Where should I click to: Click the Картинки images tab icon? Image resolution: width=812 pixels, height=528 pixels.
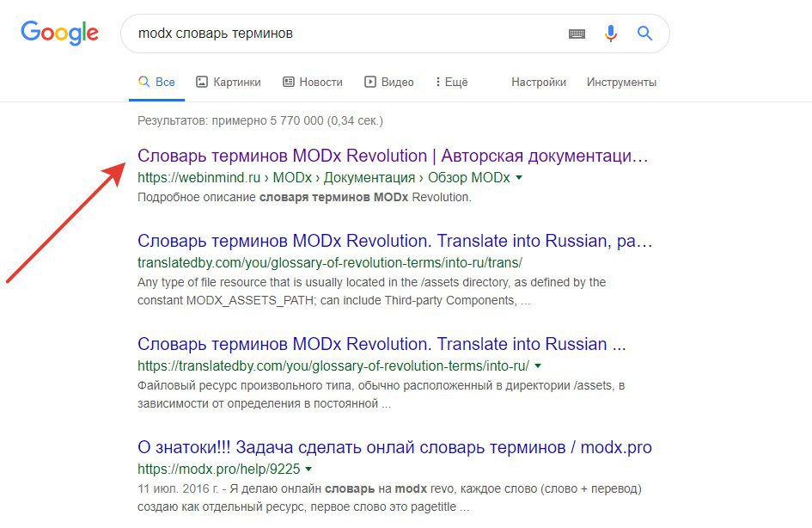pos(202,83)
